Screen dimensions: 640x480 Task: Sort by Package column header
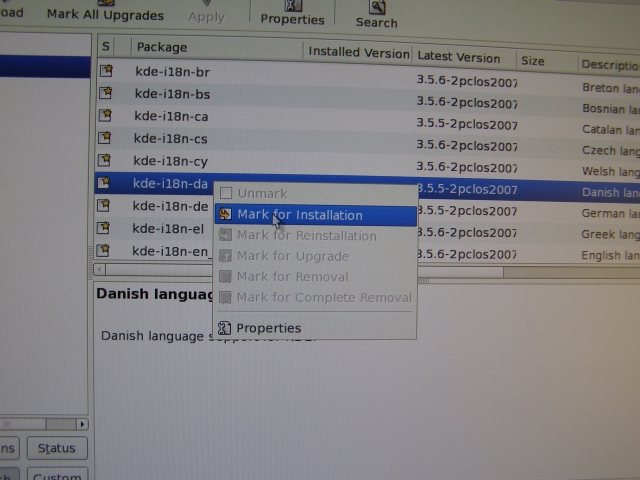tap(217, 49)
